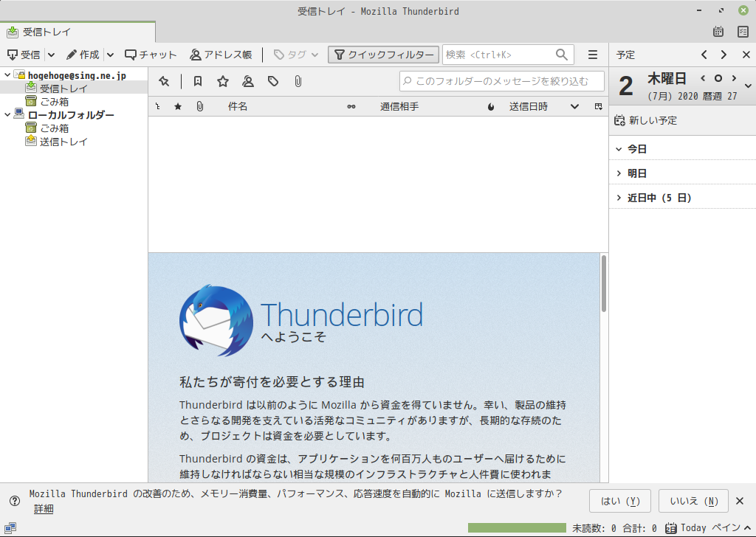756x537 pixels.
Task: Select 送信トレイ folder
Action: click(x=73, y=142)
